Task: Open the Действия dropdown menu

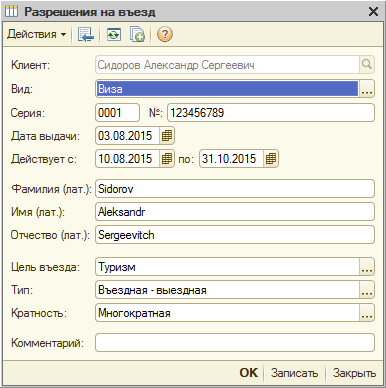Action: coord(37,34)
